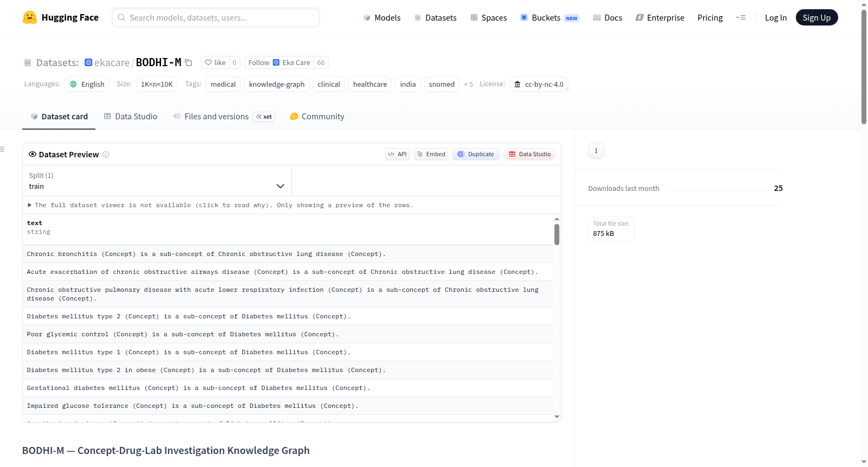Open the Files and versions tab
868x467 pixels.
point(224,117)
